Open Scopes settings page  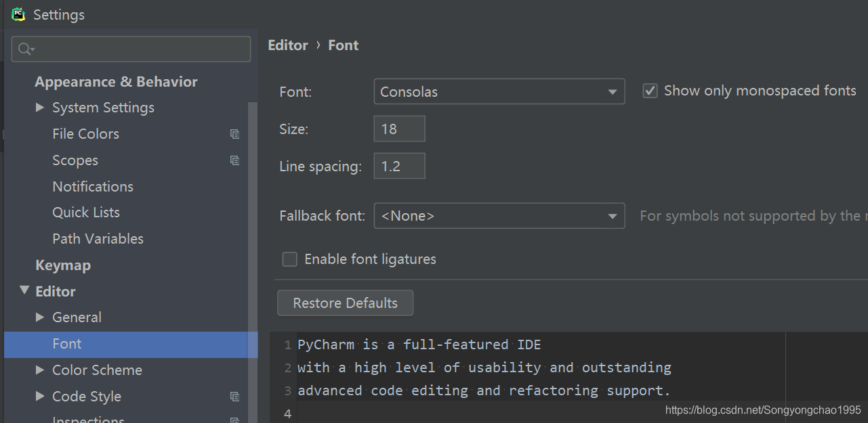(75, 160)
